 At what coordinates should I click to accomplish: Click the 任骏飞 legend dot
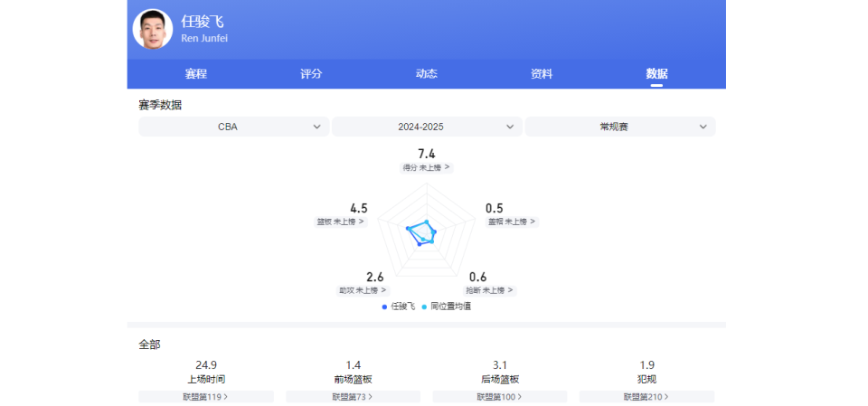[x=385, y=307]
